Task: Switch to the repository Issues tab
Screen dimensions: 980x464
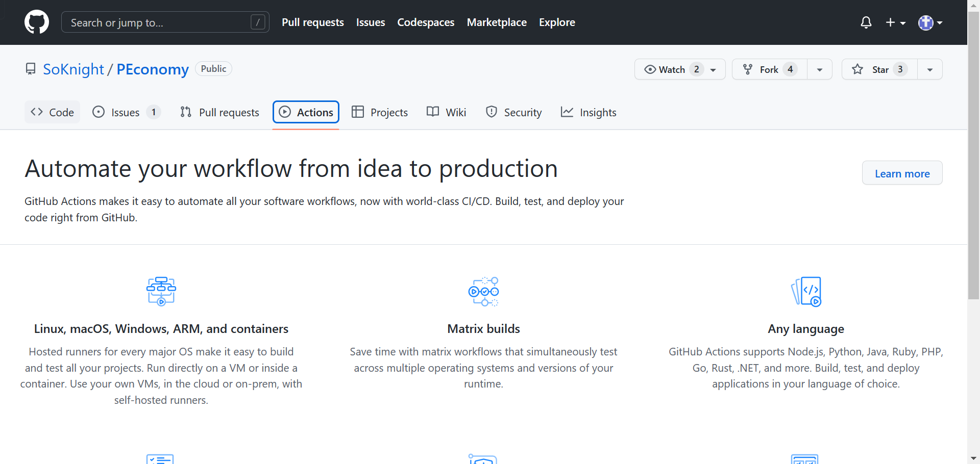Action: (x=127, y=112)
